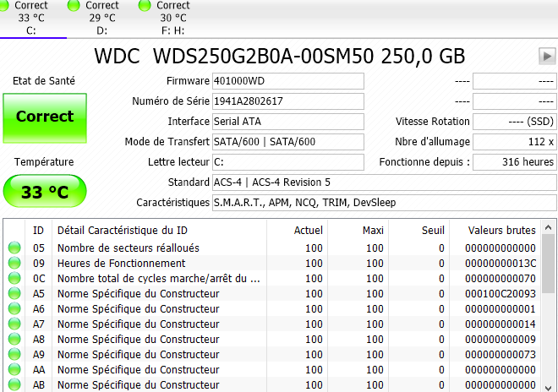Sort by the Valeurs brutes column header
Viewport: 558px width, 392px height.
501,230
